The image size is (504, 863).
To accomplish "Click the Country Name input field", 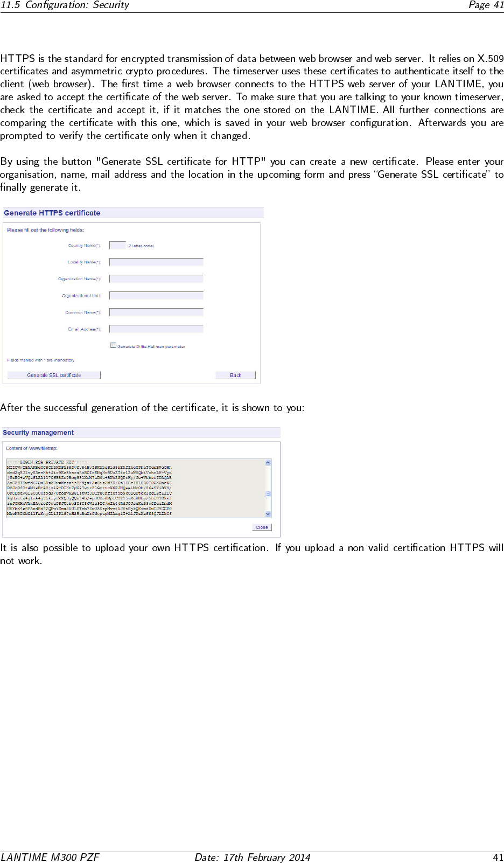I will pyautogui.click(x=117, y=246).
